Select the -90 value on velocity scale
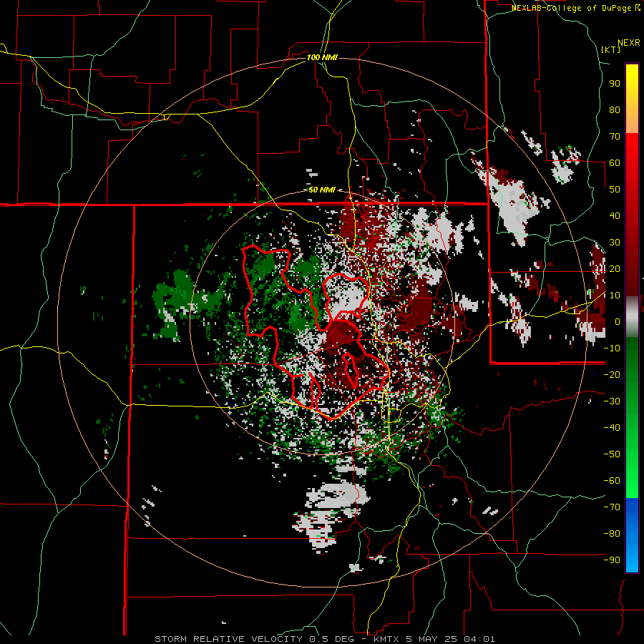 pos(612,560)
